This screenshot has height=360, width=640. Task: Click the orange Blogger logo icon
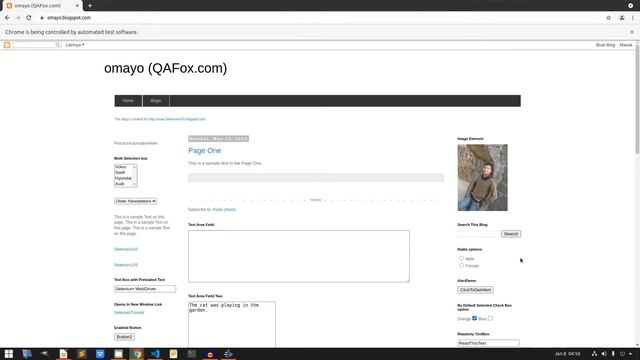(x=7, y=45)
